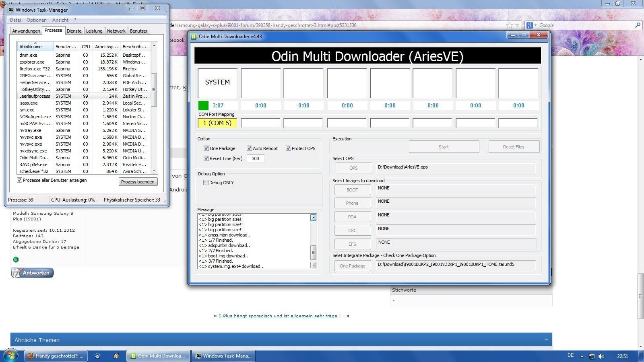
Task: Open the URL history dropdown arrow
Action: [x=518, y=25]
